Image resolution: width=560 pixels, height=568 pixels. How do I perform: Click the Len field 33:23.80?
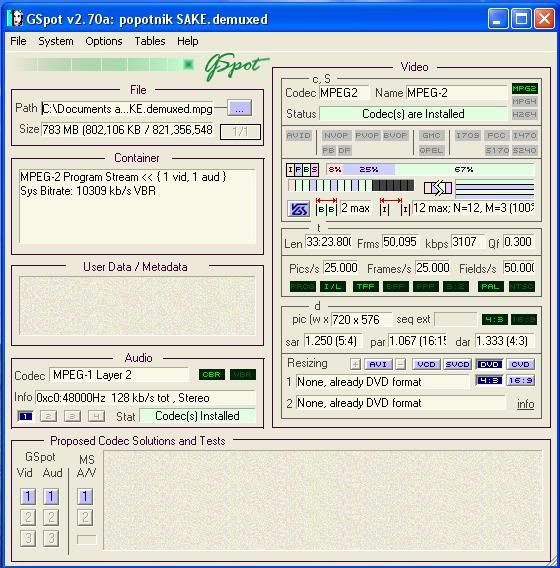tap(328, 242)
